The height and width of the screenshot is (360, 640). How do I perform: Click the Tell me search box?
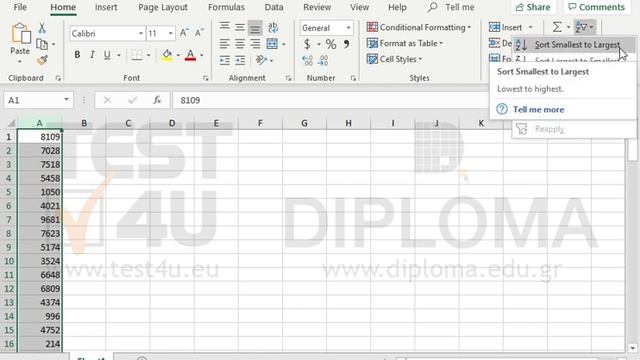pos(451,7)
